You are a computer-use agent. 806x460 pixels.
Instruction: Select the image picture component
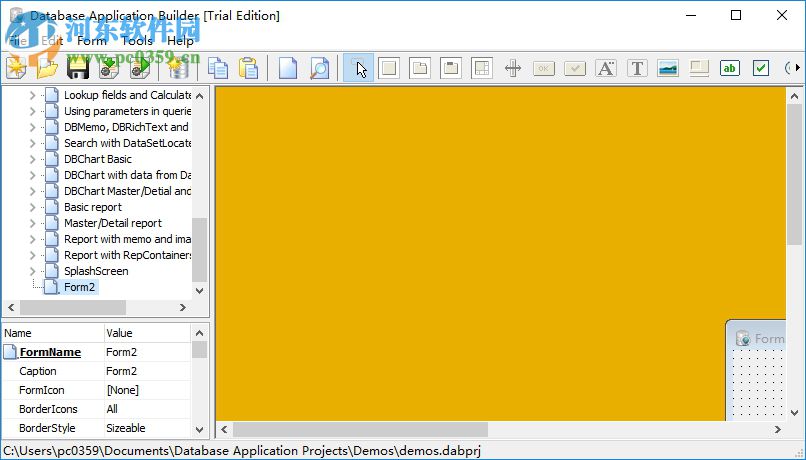[x=668, y=68]
